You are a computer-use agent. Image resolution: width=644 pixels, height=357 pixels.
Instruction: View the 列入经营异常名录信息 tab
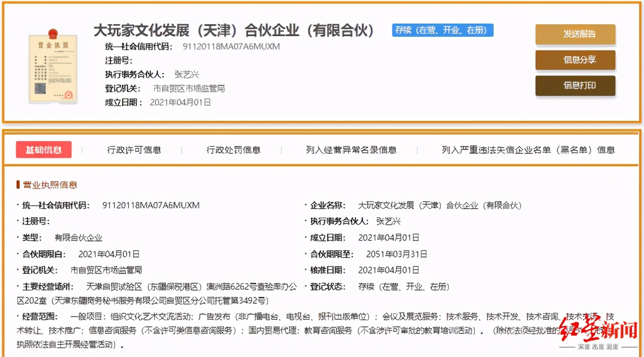pyautogui.click(x=351, y=149)
